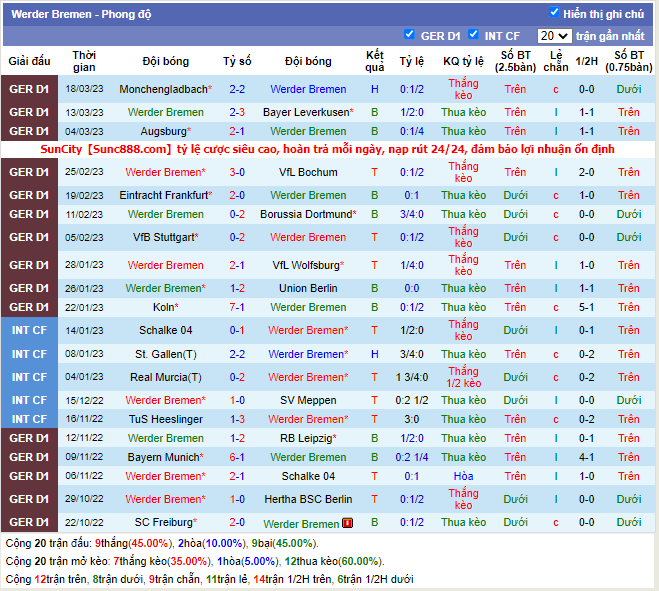Toggle the 'Hiển thị ghi chú' checkbox

point(555,13)
